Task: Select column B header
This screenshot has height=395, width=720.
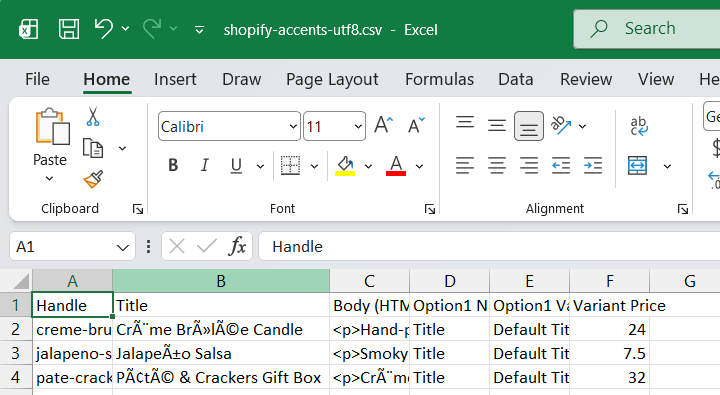Action: 221,281
